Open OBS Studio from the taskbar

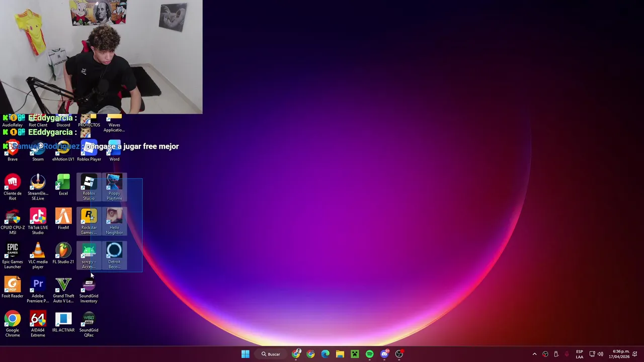[x=399, y=354]
